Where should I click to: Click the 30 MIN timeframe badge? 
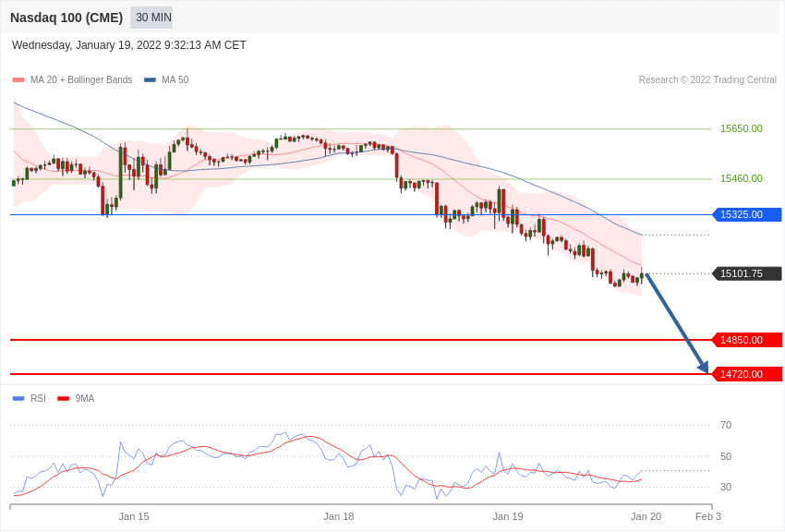coord(151,18)
